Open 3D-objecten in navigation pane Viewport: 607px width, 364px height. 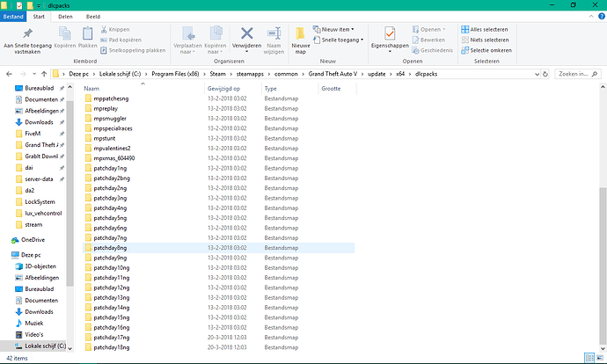(x=35, y=266)
